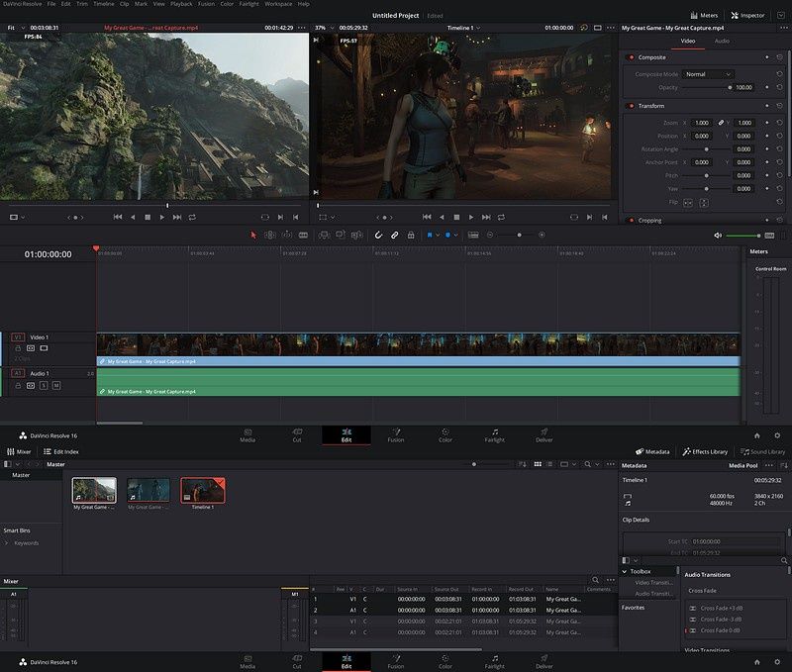Click the Insert Clip toolbar icon
The height and width of the screenshot is (672, 792).
click(324, 236)
